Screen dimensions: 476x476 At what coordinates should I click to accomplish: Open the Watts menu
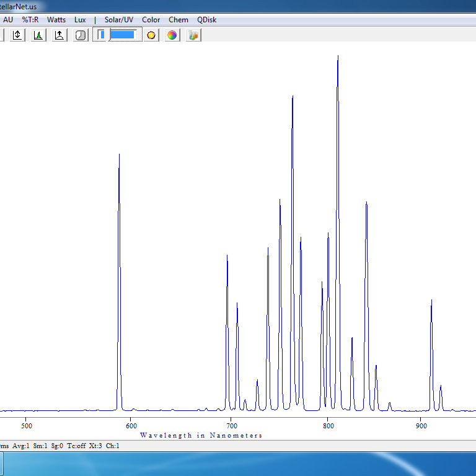coord(56,20)
